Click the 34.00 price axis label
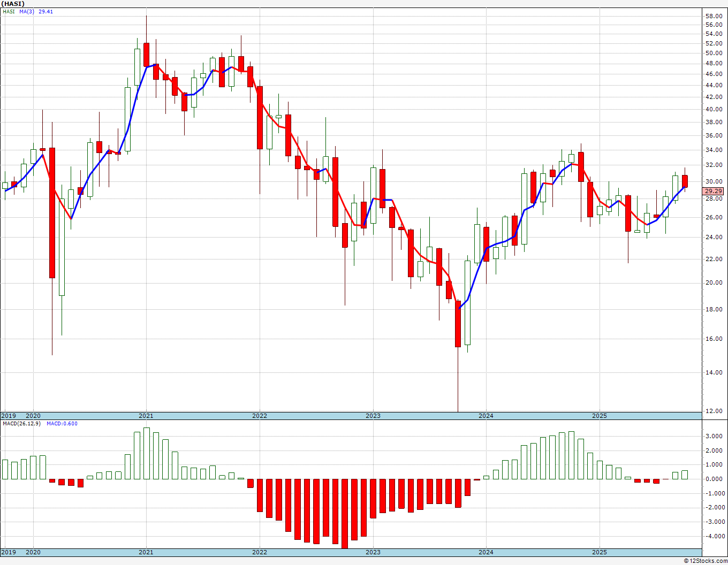The image size is (728, 565). [x=714, y=150]
